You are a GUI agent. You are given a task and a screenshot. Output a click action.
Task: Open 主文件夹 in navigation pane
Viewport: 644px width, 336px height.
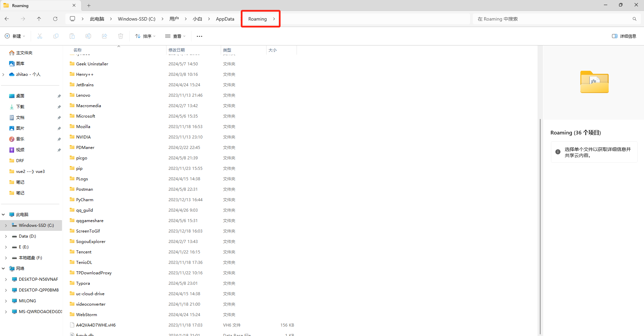pyautogui.click(x=24, y=53)
